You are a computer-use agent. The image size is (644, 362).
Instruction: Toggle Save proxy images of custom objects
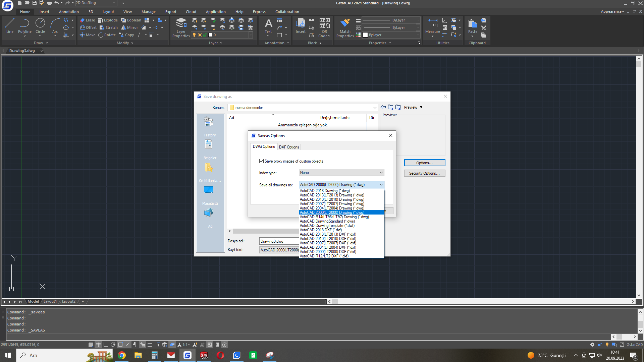coord(261,161)
